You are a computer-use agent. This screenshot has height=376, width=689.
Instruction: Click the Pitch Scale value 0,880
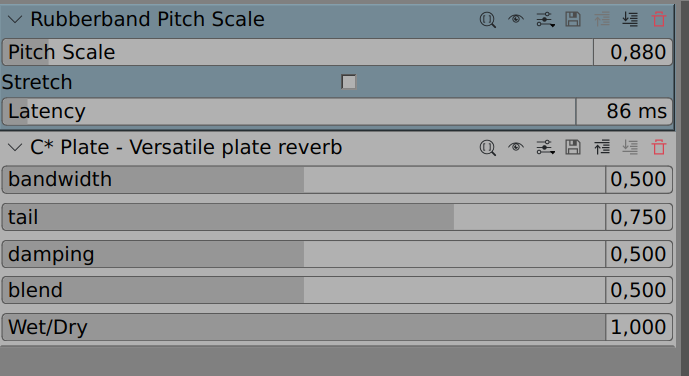633,52
